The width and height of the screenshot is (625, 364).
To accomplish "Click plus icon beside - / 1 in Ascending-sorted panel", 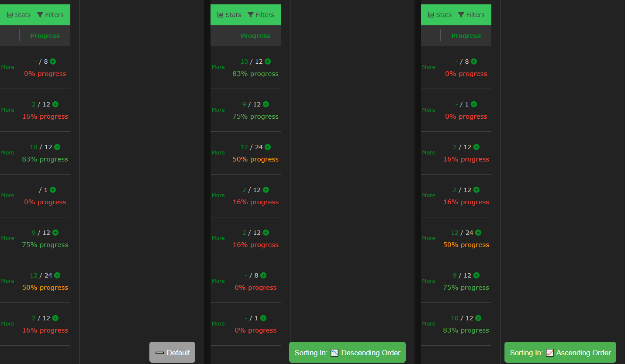I will pyautogui.click(x=474, y=104).
